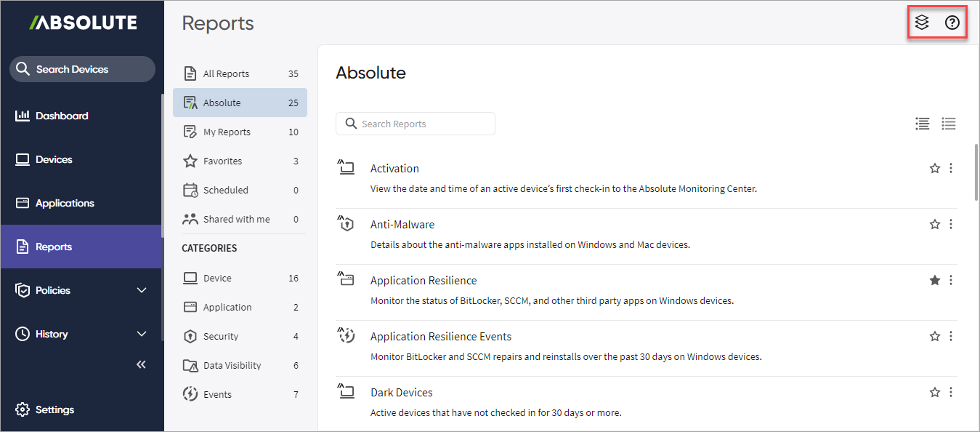The image size is (980, 432).
Task: Click the Search Reports input field
Action: pyautogui.click(x=416, y=124)
